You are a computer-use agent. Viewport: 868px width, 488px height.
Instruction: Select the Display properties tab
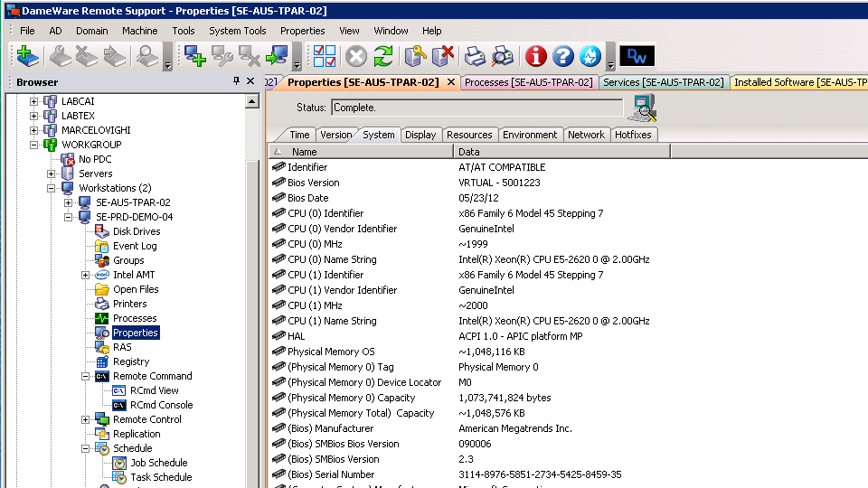coord(420,135)
